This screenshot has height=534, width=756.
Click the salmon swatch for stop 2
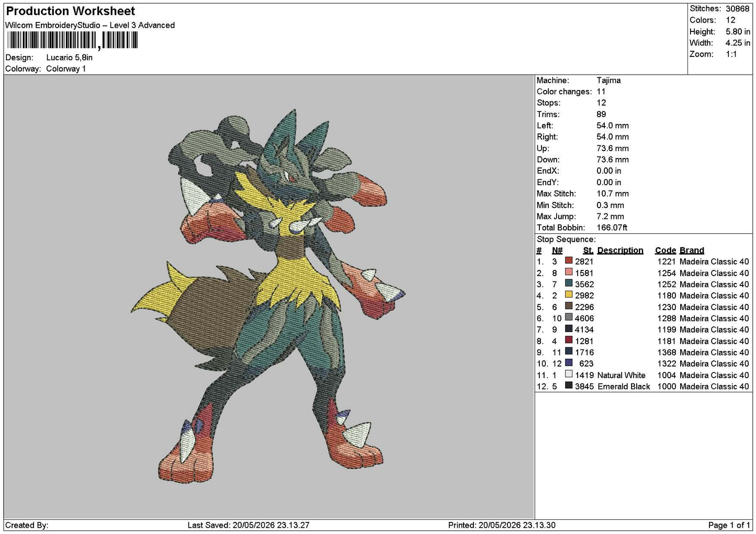tap(568, 272)
